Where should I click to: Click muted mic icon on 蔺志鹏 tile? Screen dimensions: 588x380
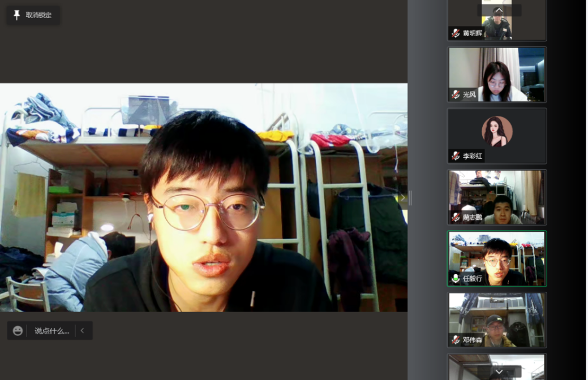click(x=456, y=217)
